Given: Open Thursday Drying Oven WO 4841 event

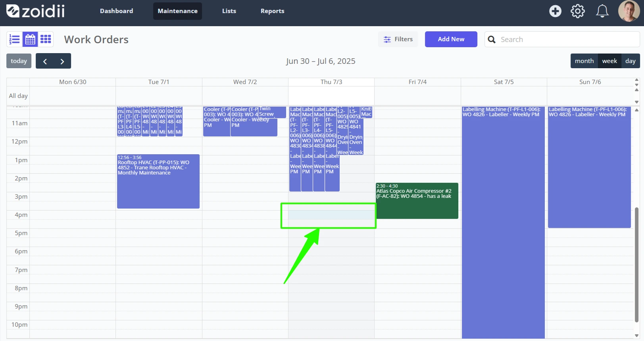Looking at the screenshot, I should (356, 130).
